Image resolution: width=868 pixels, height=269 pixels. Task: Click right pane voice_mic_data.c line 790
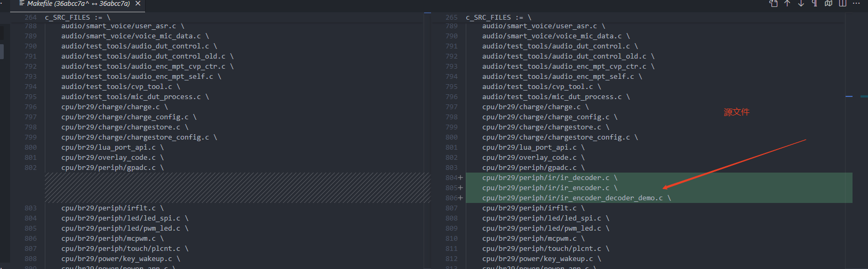[x=556, y=36]
